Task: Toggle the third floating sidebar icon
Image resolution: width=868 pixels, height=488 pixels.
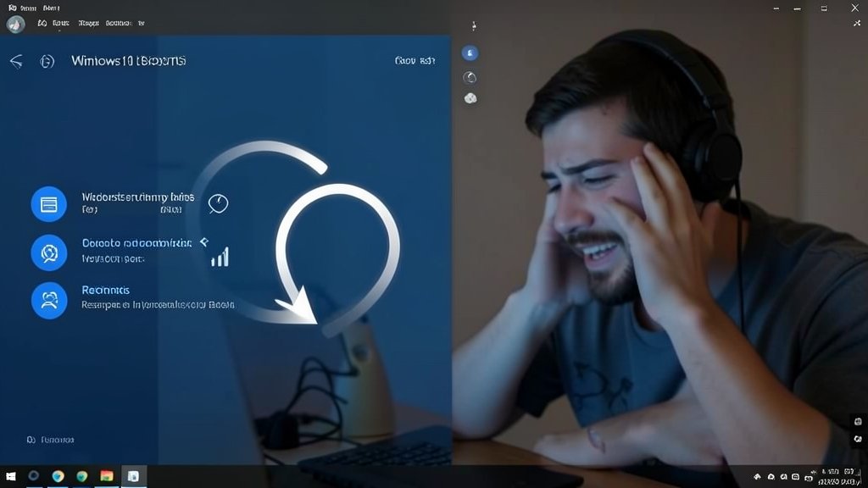Action: [x=470, y=99]
